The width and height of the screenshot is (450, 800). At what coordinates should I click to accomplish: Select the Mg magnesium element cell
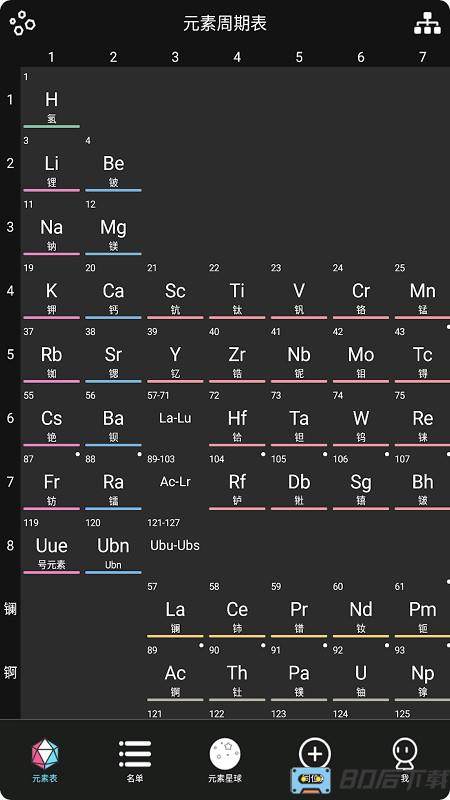113,228
